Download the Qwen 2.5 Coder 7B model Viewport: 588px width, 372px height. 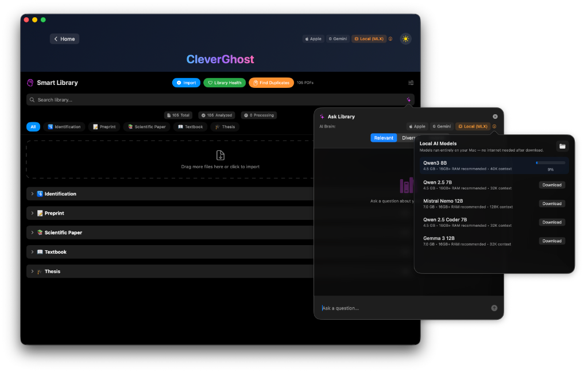coord(552,223)
